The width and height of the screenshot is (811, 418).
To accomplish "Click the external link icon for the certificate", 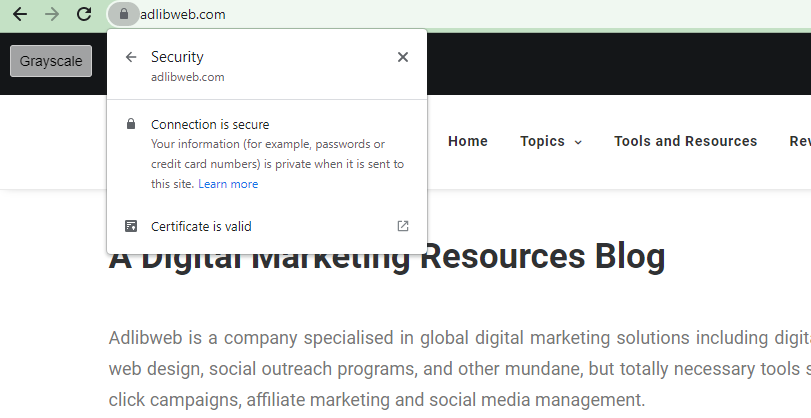I will pos(402,226).
